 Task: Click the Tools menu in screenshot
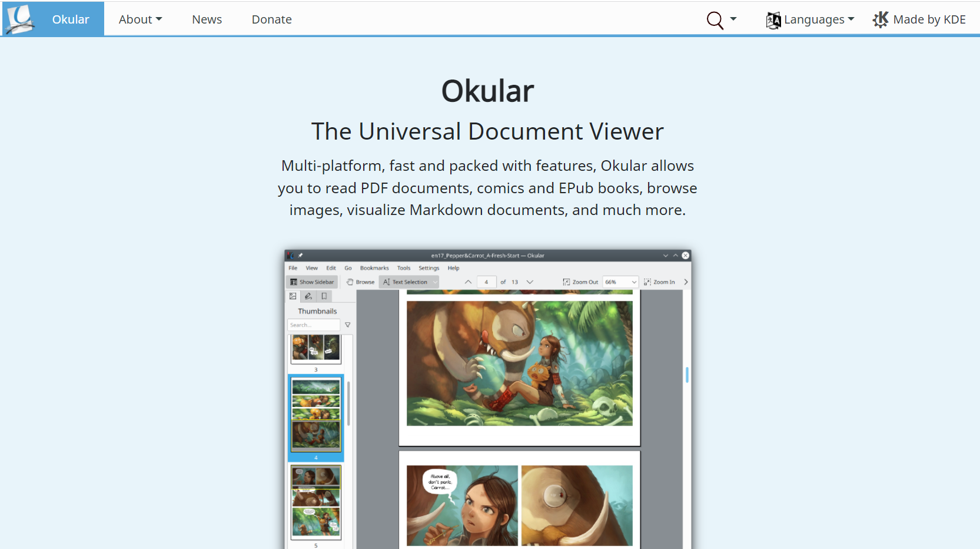click(404, 268)
